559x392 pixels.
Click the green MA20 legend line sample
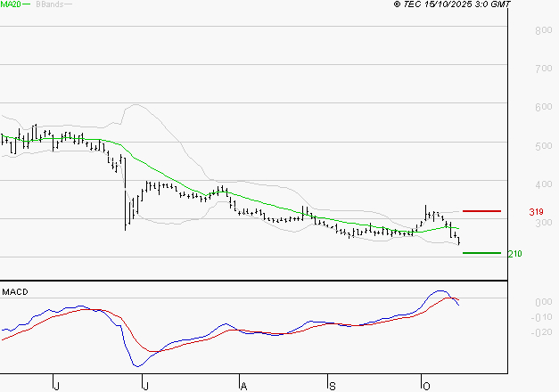tap(26, 4)
